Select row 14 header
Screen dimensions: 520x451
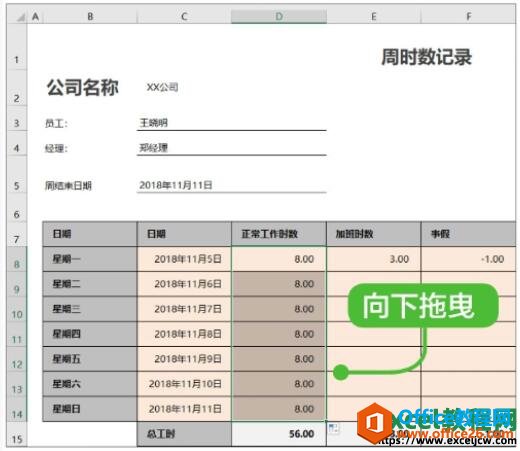[17, 409]
